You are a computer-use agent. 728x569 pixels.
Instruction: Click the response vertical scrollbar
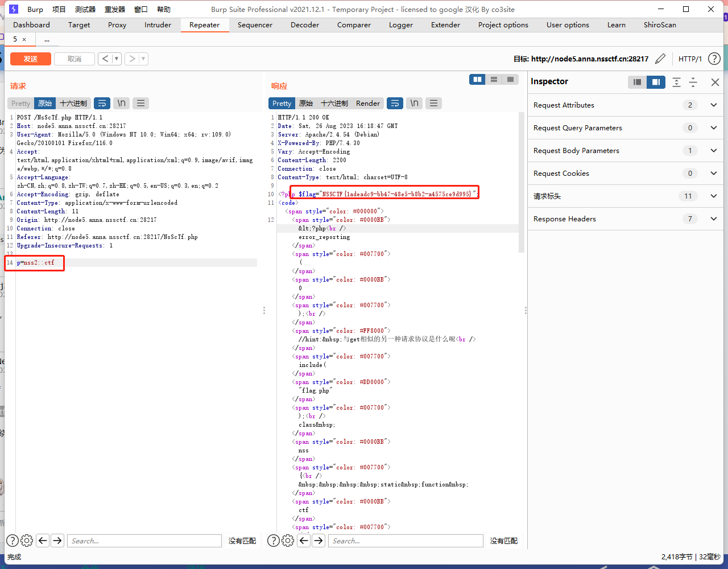pos(522,182)
